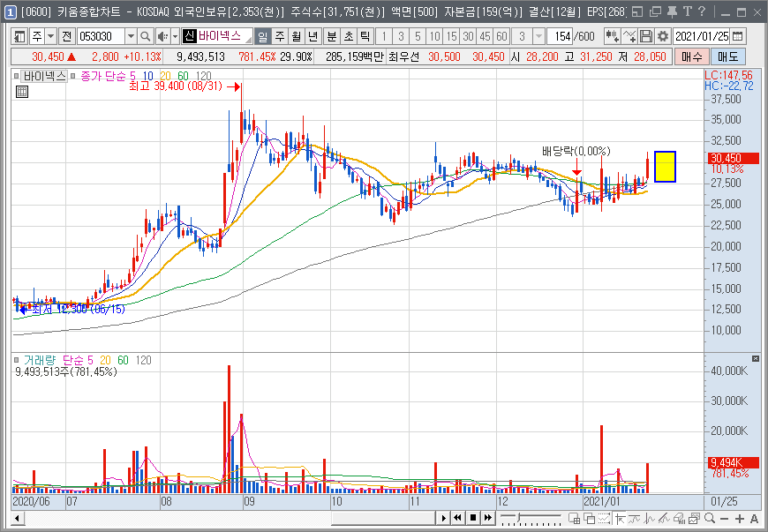Click the horizontal chart scrollbar thumb

click(x=383, y=518)
